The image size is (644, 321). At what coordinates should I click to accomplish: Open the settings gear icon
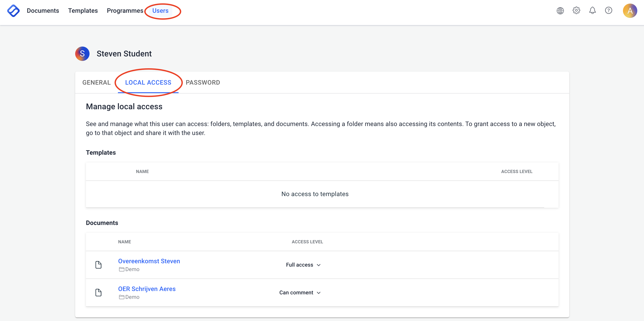576,11
